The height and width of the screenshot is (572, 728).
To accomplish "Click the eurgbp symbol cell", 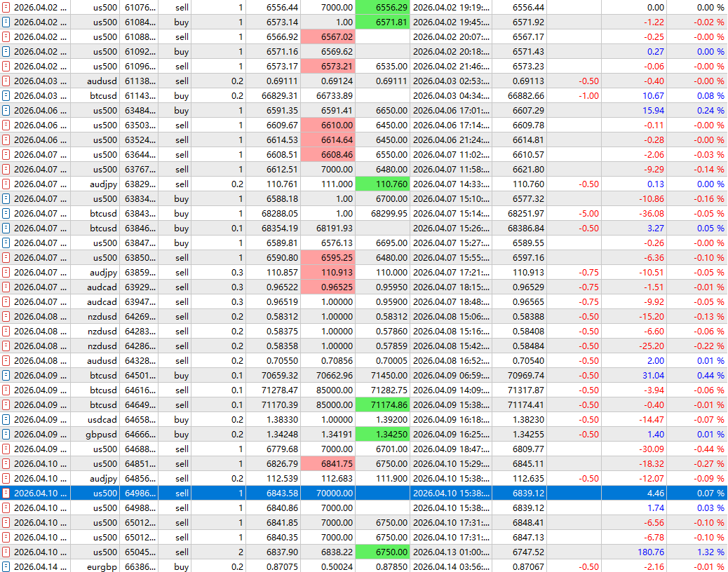I will click(95, 566).
